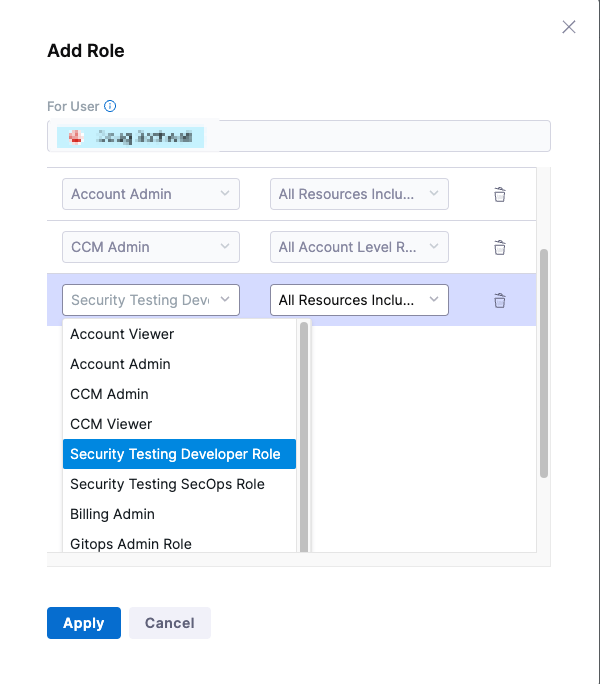Remove the Security Testing Developer role row

tap(499, 300)
